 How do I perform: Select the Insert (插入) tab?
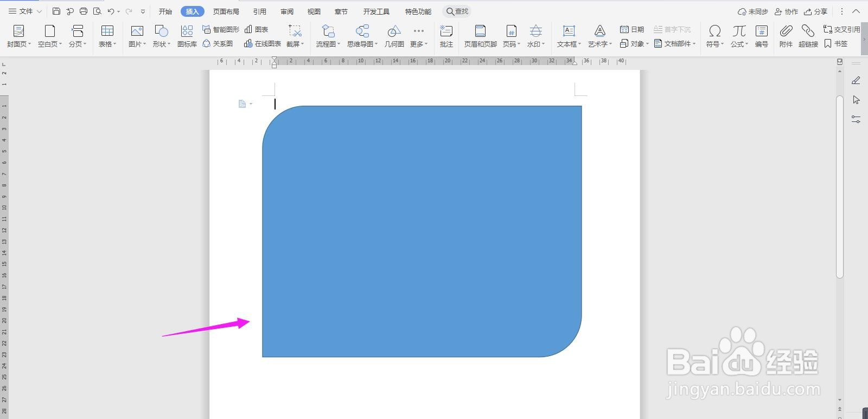193,11
